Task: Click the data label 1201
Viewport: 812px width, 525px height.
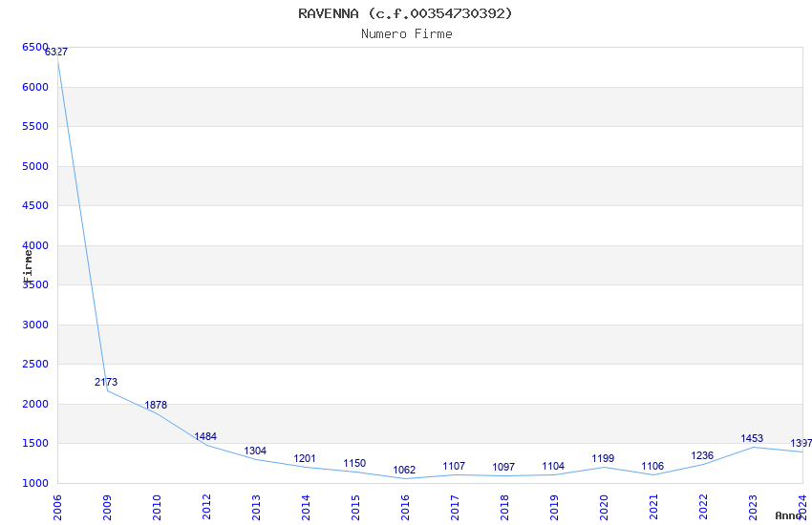Action: click(x=305, y=459)
